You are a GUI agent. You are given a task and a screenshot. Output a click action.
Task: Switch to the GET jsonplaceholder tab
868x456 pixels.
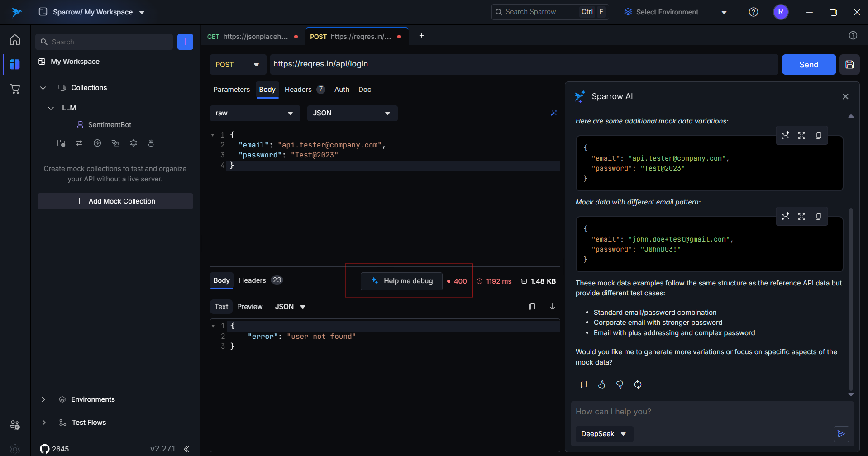coord(253,37)
